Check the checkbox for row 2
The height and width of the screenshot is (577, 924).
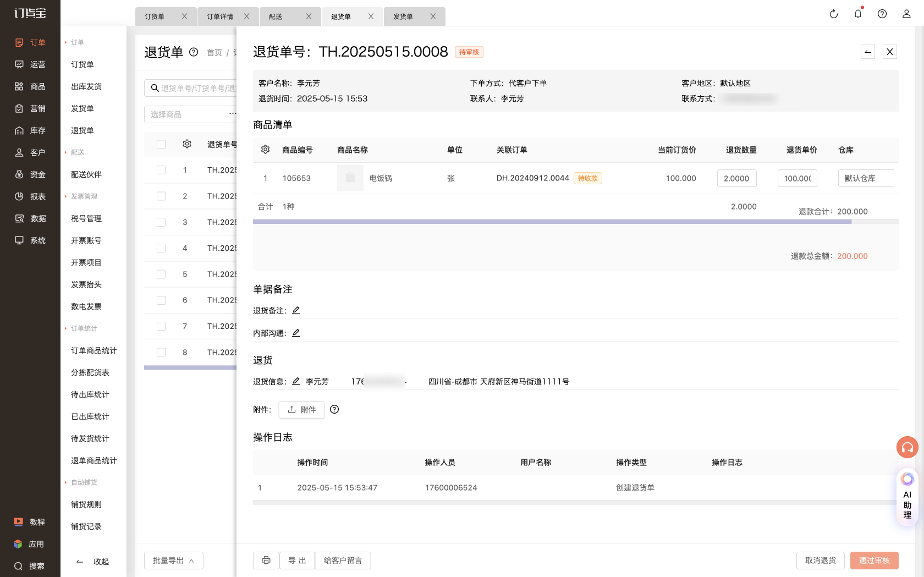click(x=161, y=196)
